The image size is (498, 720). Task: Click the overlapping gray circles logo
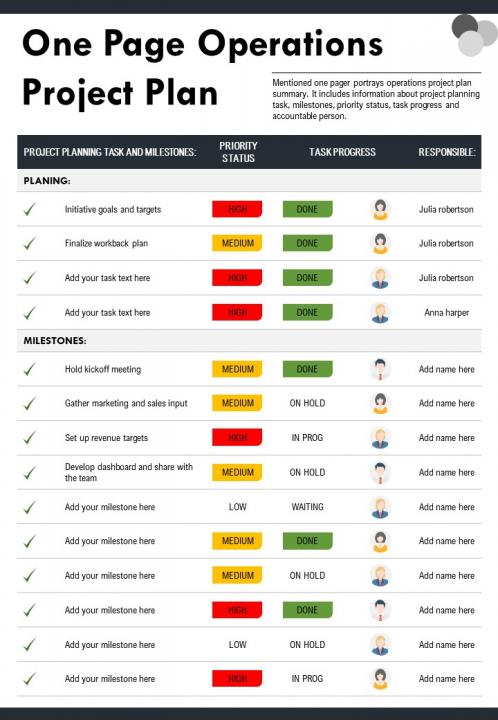tap(474, 35)
